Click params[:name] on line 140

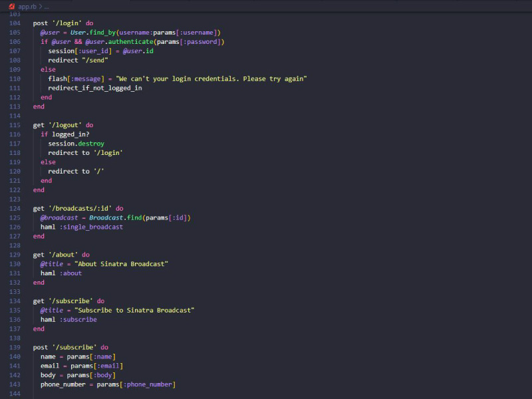(x=91, y=356)
